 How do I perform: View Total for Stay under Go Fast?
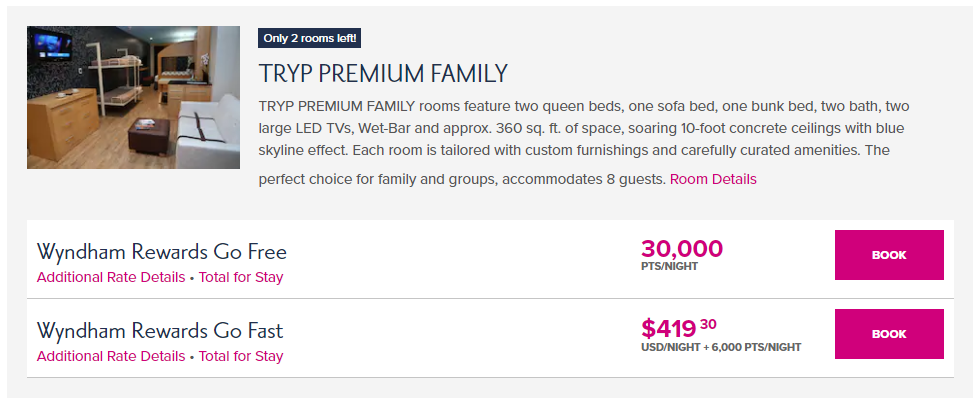(x=241, y=356)
